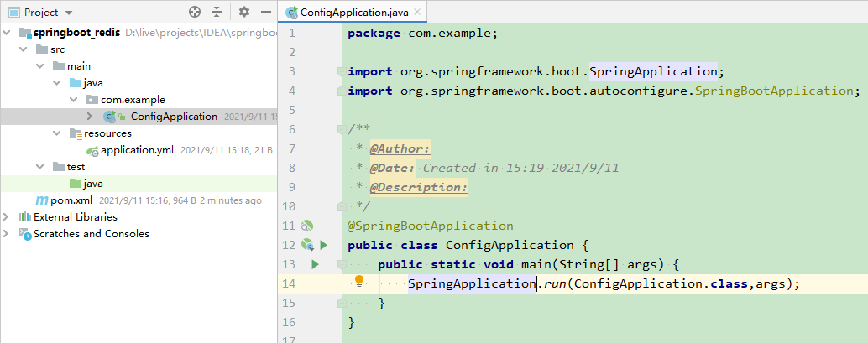Click the springboot_redis module icon
Screen dimensions: 868x343
(x=25, y=33)
